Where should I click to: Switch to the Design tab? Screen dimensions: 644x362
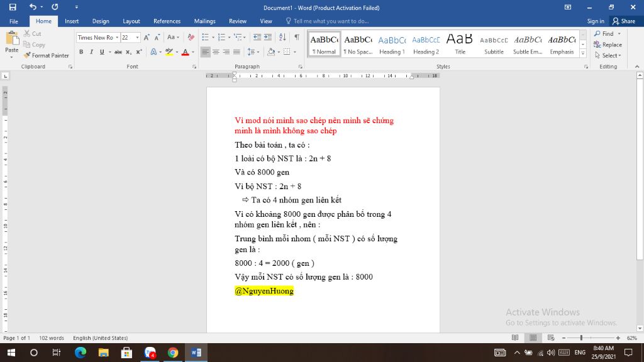click(101, 21)
